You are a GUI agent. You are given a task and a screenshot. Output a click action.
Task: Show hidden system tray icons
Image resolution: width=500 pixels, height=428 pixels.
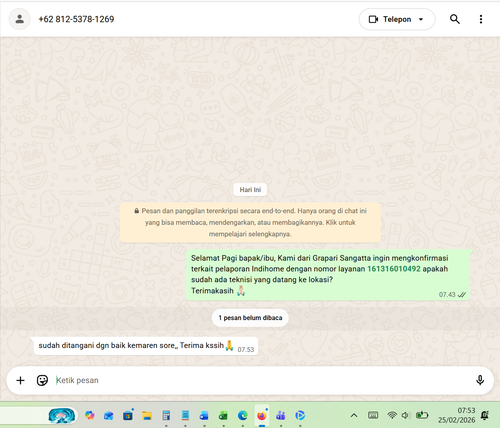354,415
